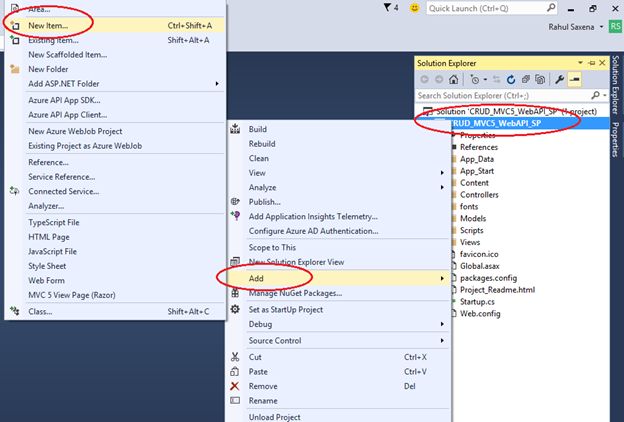Choose MVC 5 View Page (Razor)

115,295
